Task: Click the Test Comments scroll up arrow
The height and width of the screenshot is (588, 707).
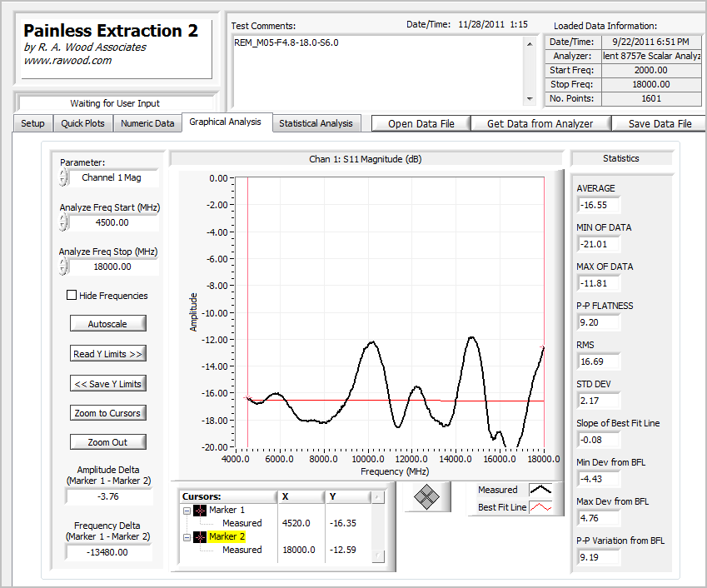Action: (530, 44)
